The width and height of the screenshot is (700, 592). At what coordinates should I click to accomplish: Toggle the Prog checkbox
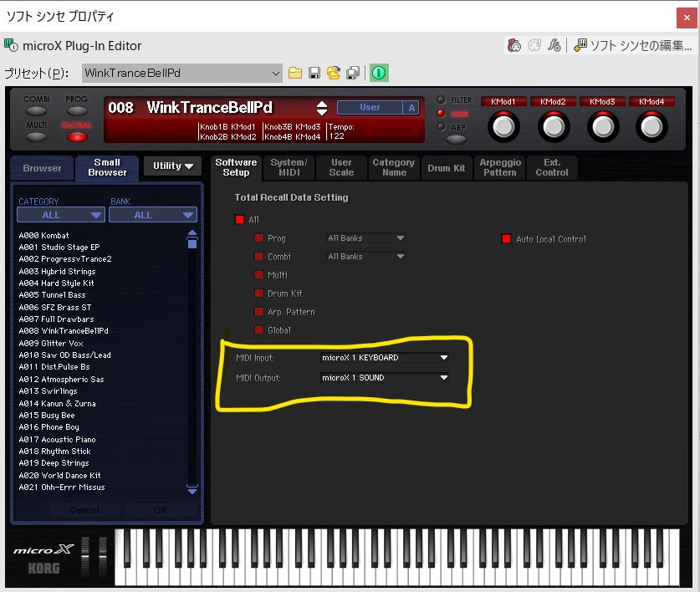(x=258, y=238)
